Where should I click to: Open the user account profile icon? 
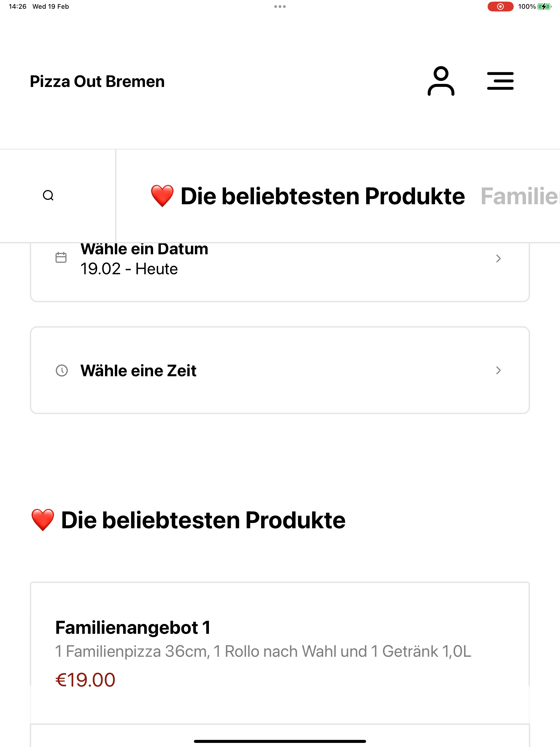(441, 81)
